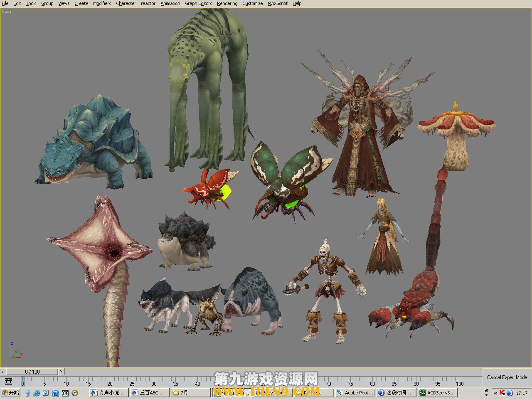Viewport: 532px width, 399px height.
Task: Click the XYZ axis tripod gizmo
Action: (x=15, y=352)
